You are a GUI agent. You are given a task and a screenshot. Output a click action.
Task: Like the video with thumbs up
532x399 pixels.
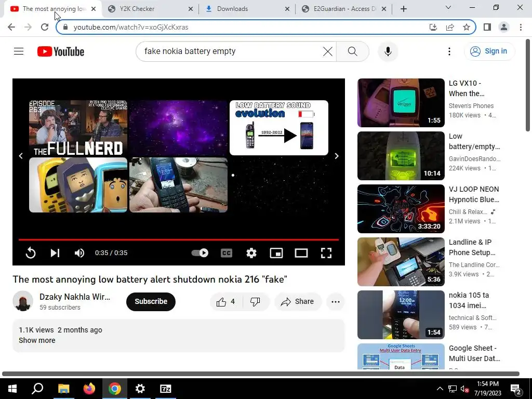[x=227, y=302]
